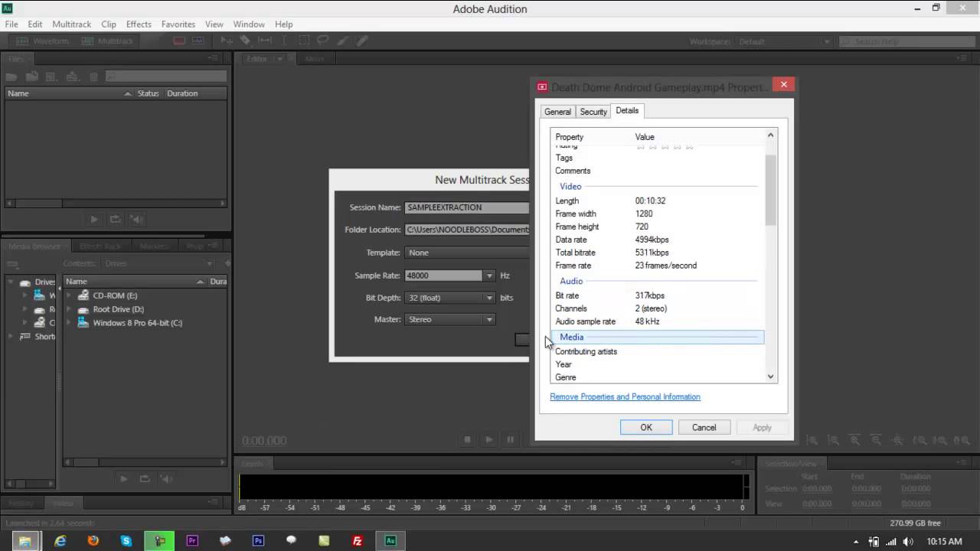Select the Paintbrush Selection tool
Screen dimensions: 980x551
[x=342, y=41]
